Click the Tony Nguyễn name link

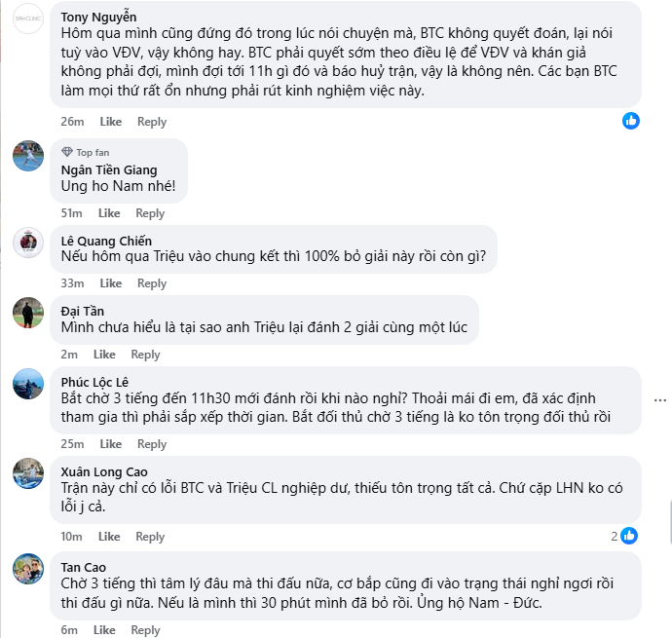(x=99, y=17)
